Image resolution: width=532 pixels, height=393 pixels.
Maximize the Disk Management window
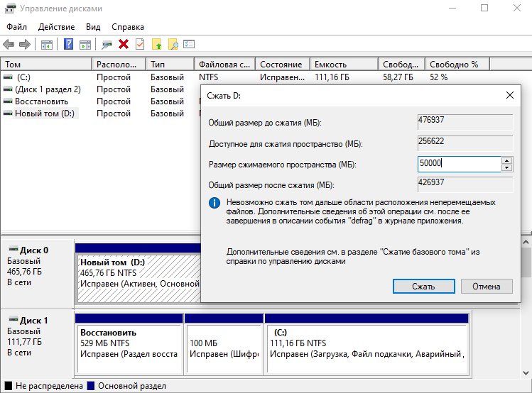pyautogui.click(x=484, y=8)
